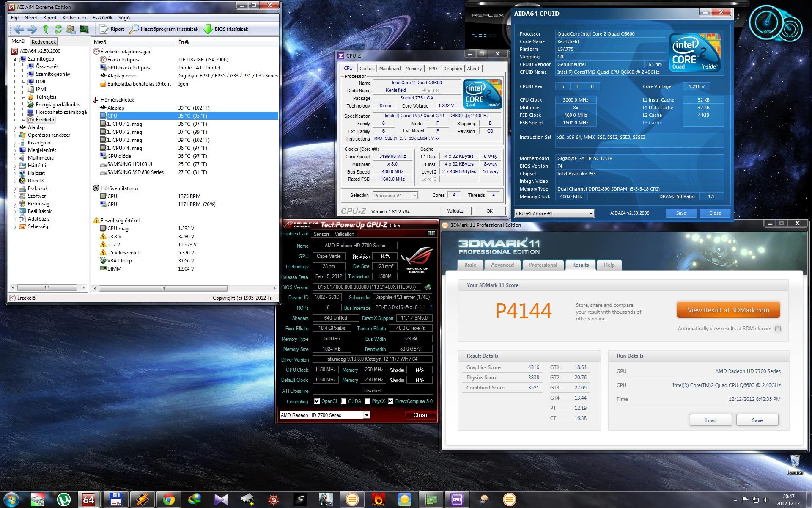
Task: Open the Winamp lightning icon in taskbar
Action: pos(142,500)
